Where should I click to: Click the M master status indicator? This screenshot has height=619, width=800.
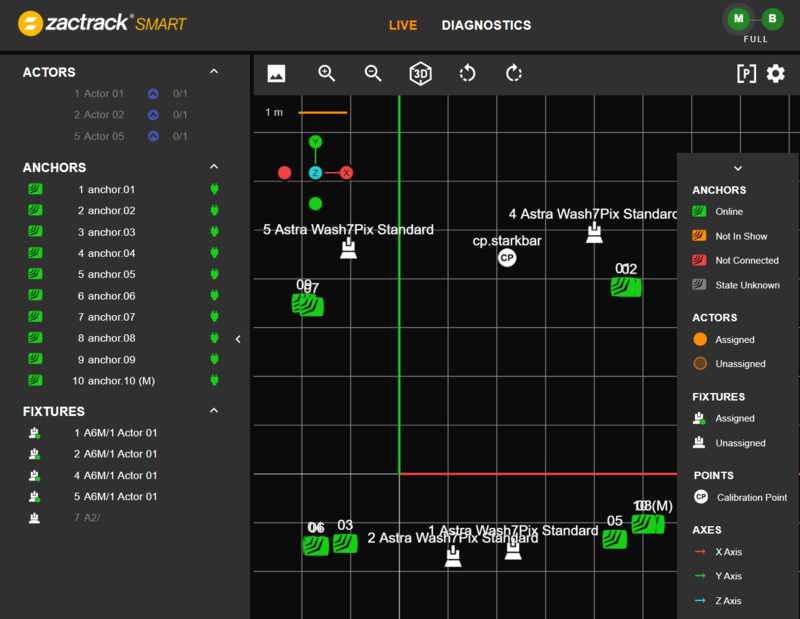pyautogui.click(x=738, y=19)
